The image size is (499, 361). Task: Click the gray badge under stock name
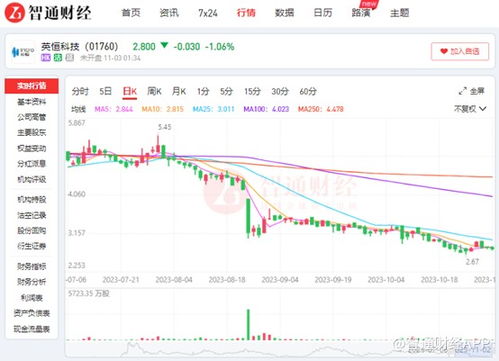coord(70,58)
